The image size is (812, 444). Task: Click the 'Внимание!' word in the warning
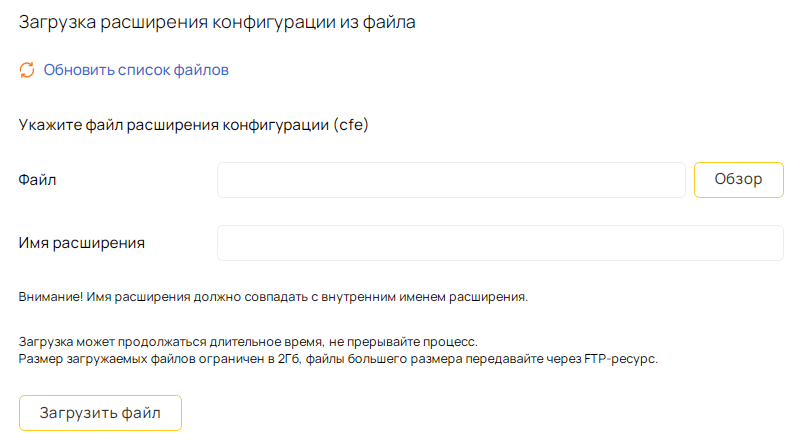[51, 297]
